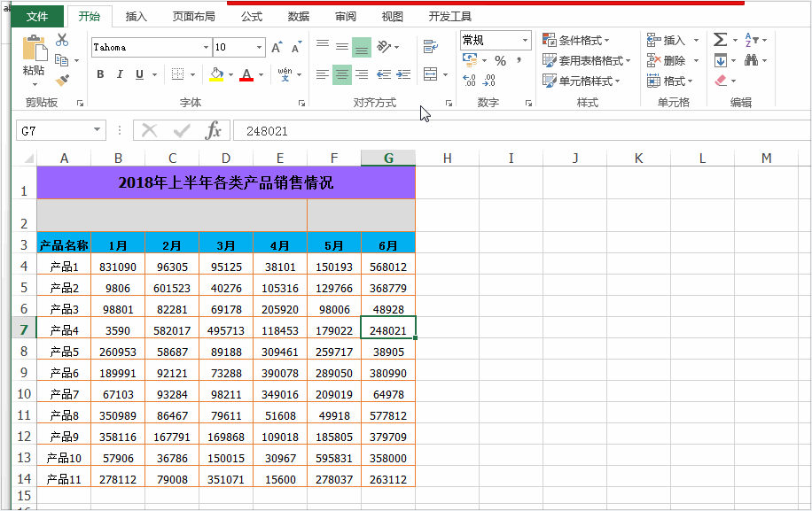This screenshot has height=511, width=812.
Task: Click the Fill down-arrow icon in editing group
Action: coord(721,60)
